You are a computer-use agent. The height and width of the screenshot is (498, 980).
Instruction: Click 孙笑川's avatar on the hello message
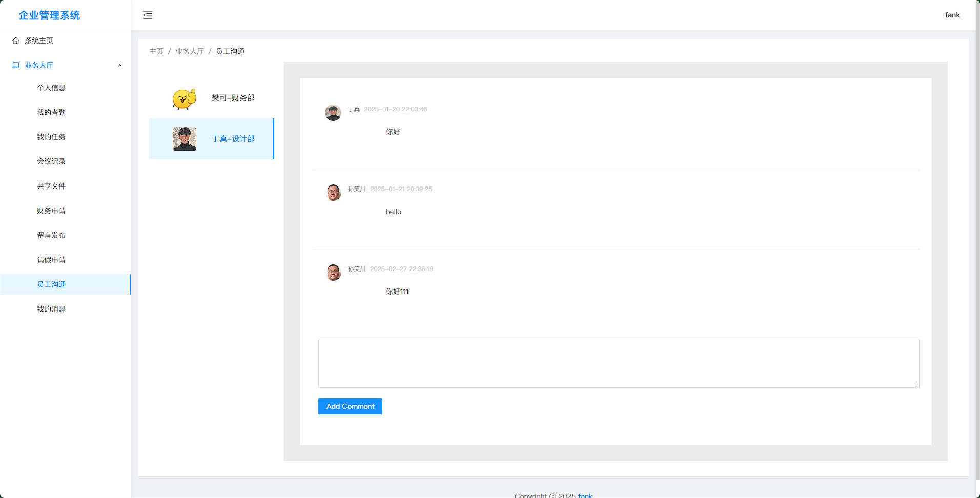tap(334, 193)
